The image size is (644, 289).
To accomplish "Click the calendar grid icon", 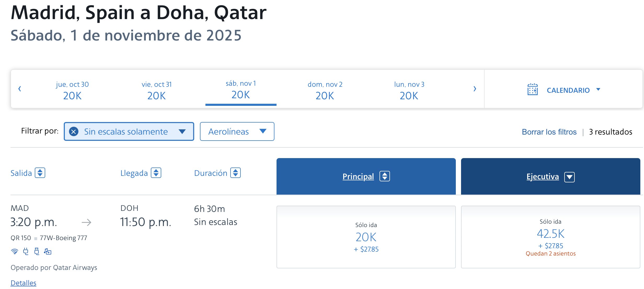I will 532,90.
